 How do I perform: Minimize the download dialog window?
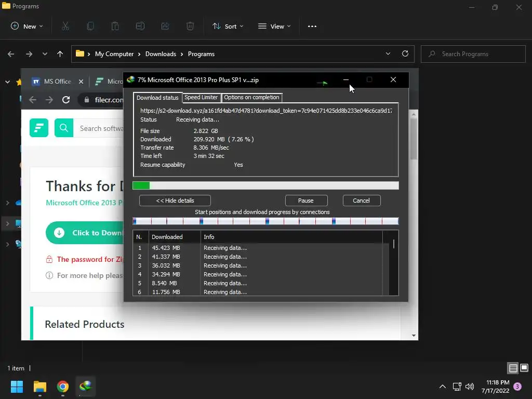[345, 79]
